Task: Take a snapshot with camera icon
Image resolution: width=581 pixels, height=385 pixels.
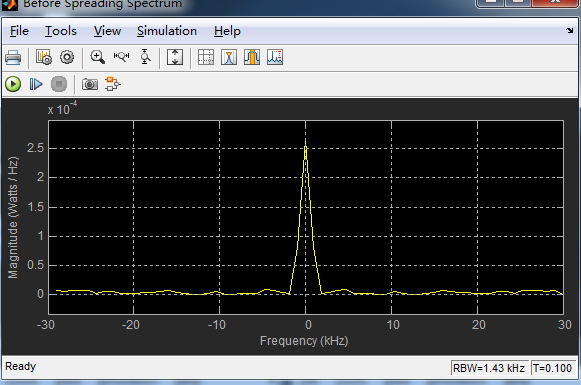Action: pos(90,84)
